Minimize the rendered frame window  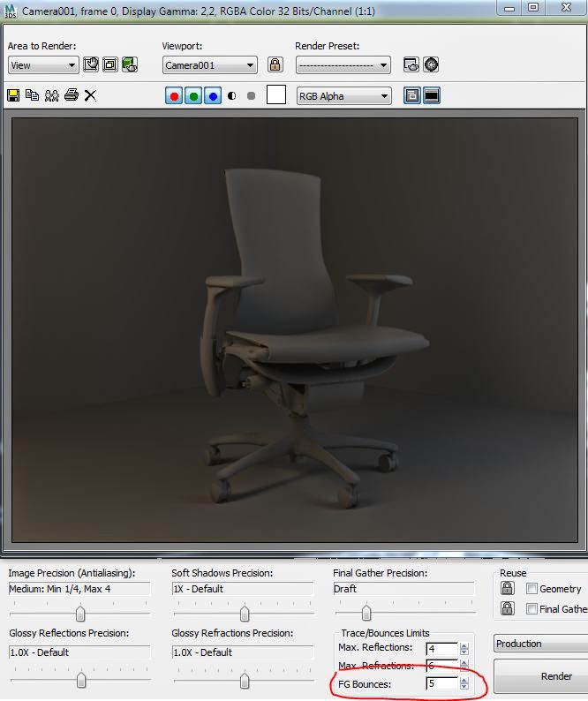(509, 8)
